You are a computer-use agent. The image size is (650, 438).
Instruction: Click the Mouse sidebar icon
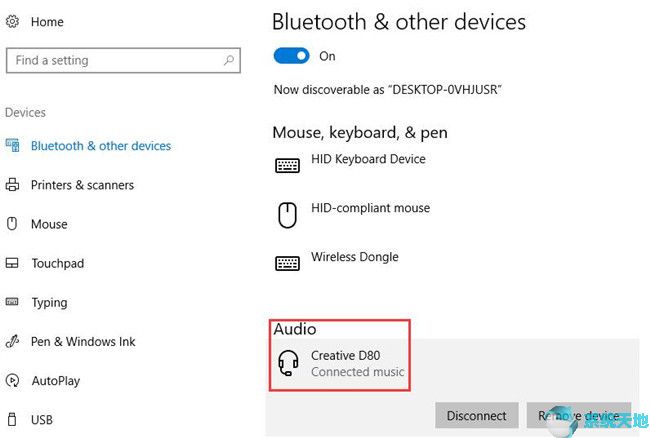coord(13,224)
